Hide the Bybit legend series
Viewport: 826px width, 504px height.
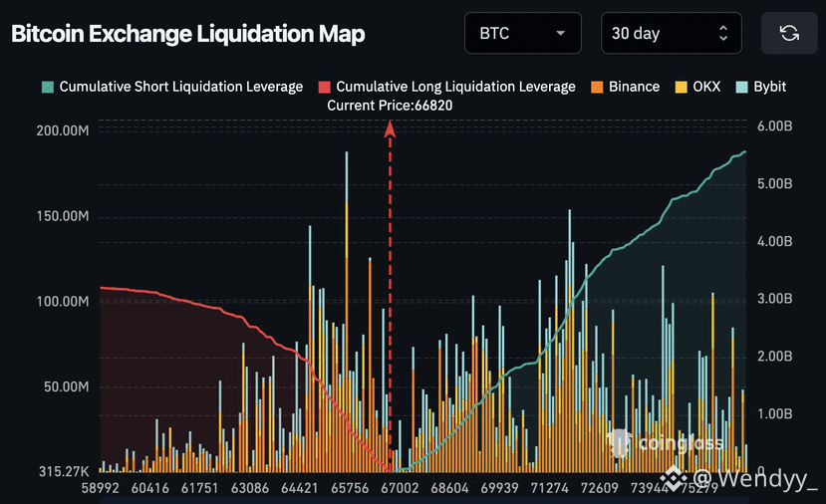point(769,87)
